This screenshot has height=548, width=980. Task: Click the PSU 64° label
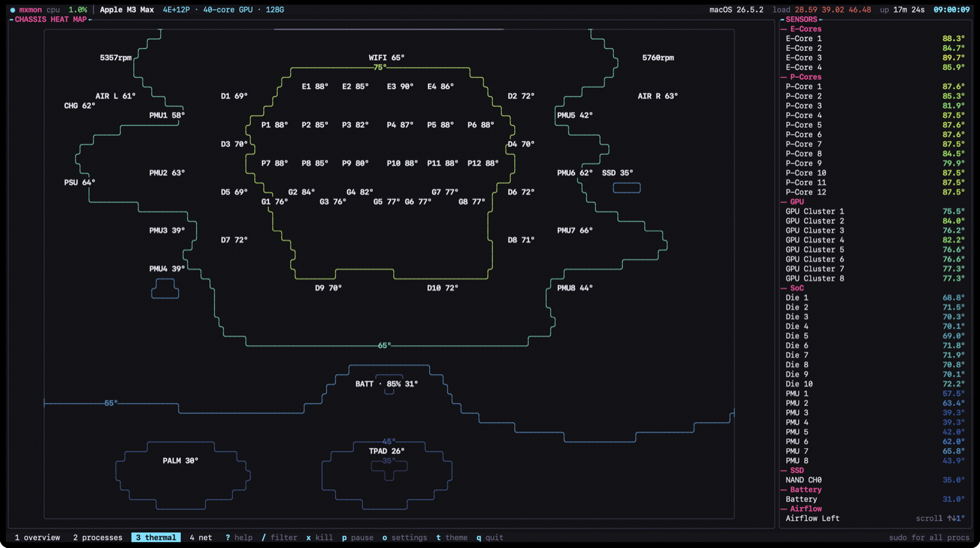80,182
